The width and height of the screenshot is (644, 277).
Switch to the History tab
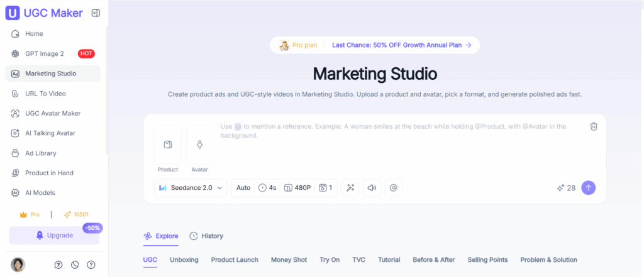click(206, 236)
